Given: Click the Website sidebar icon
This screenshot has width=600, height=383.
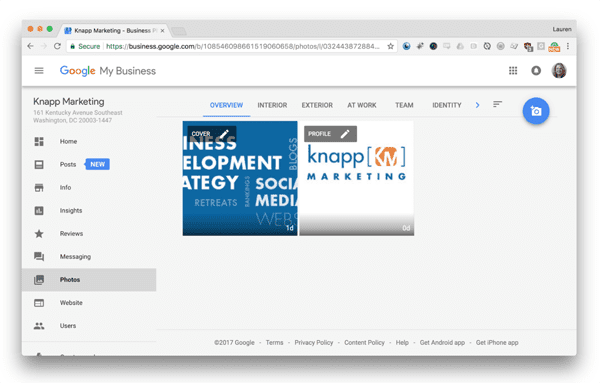Looking at the screenshot, I should pyautogui.click(x=39, y=303).
